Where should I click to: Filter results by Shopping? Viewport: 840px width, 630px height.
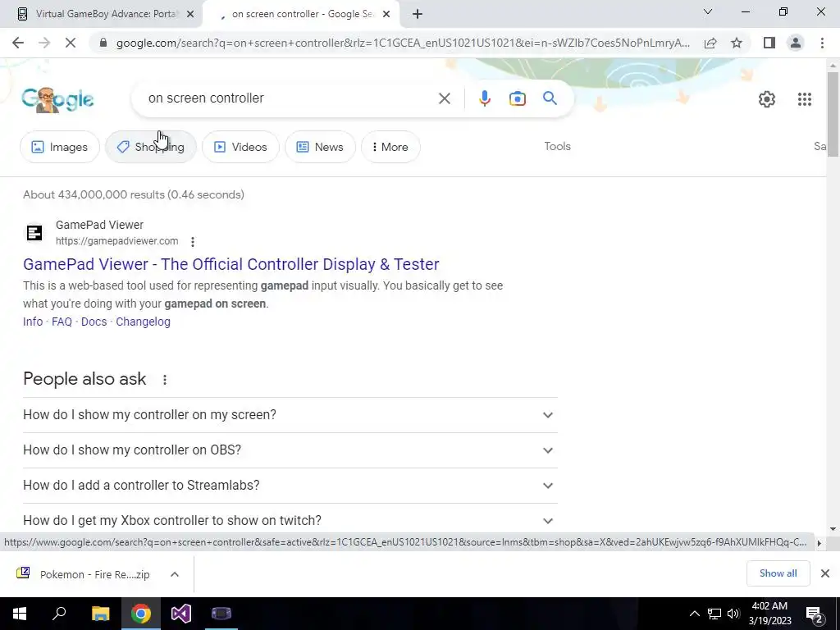pyautogui.click(x=151, y=147)
